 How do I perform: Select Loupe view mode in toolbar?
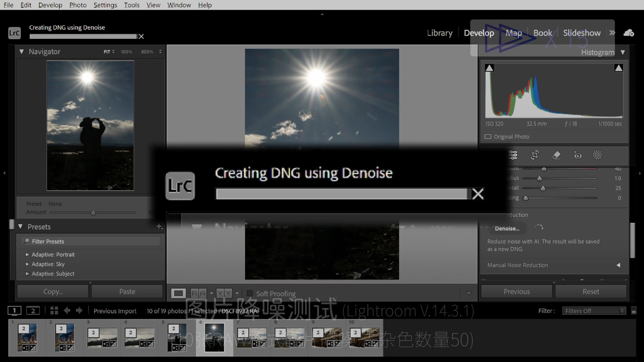coord(178,293)
